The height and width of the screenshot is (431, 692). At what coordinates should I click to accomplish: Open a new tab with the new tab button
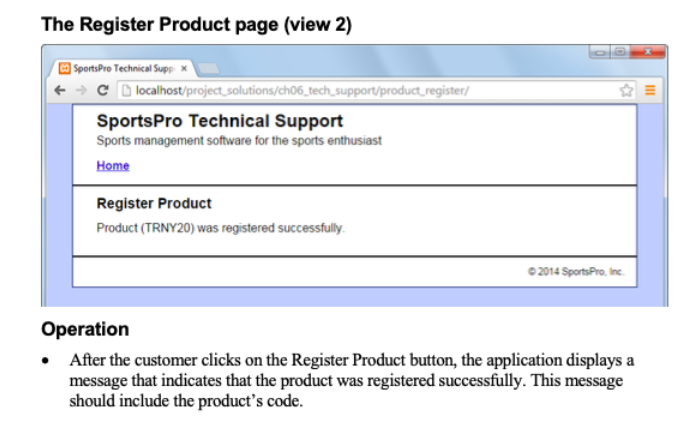(x=208, y=68)
